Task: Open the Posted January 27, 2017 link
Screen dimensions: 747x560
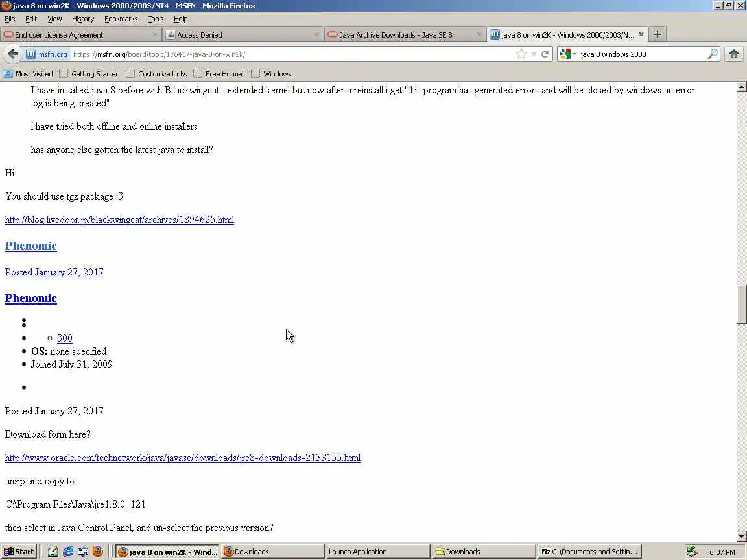Action: click(x=54, y=272)
